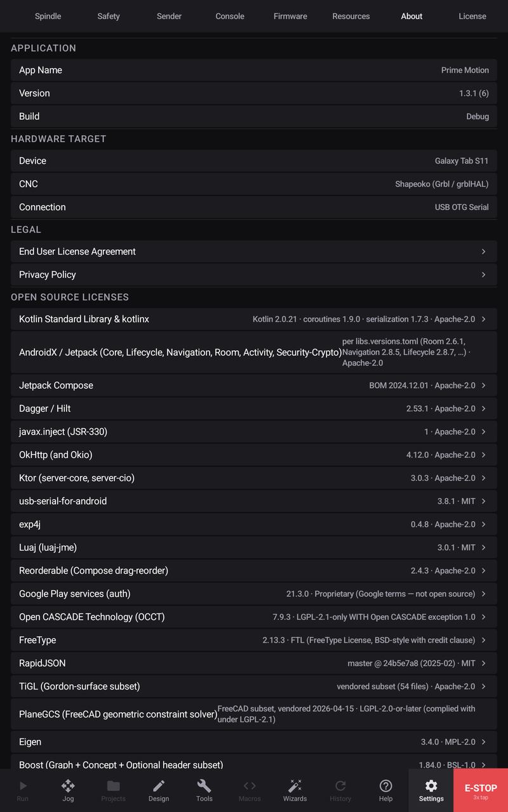Viewport: 508px width, 812px height.
Task: Expand usb-serial-for-android license chevron
Action: (484, 501)
